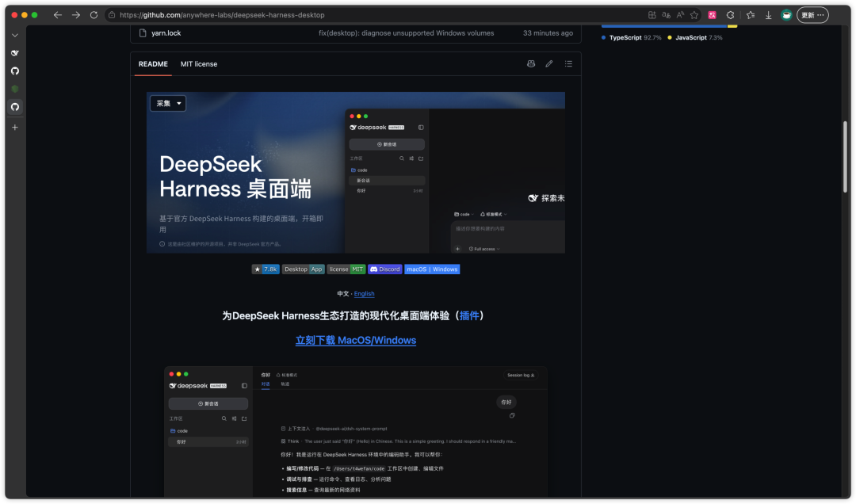Open the favorites list icon
Screen dimensions: 856x504
[x=751, y=15]
